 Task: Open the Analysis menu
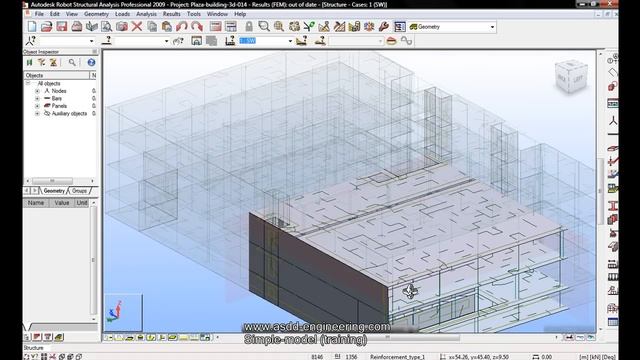[146, 14]
